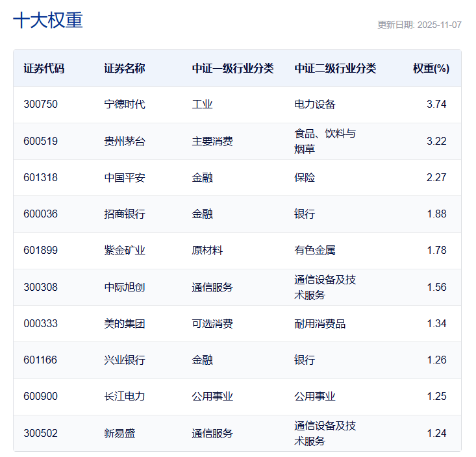Select the 中国平安 name cell
The height and width of the screenshot is (457, 476).
(x=125, y=178)
